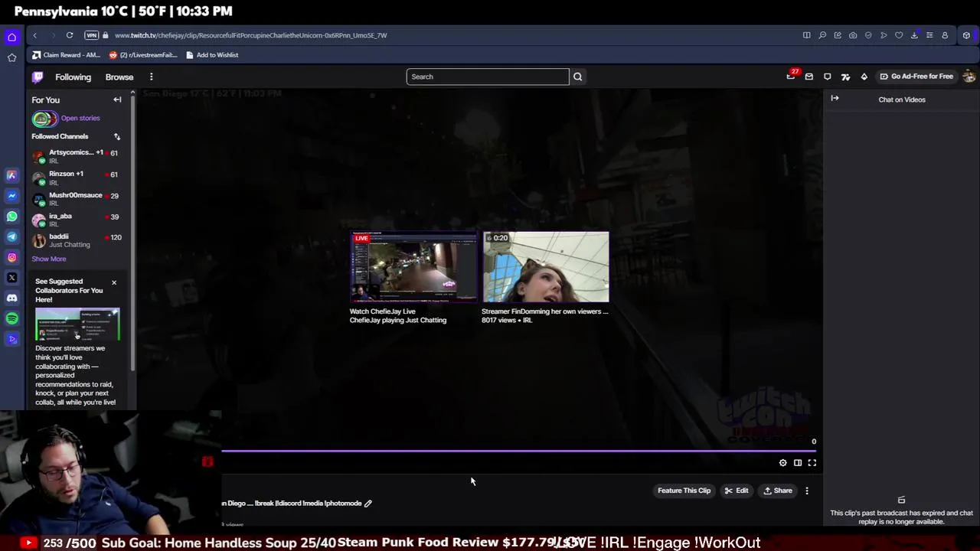This screenshot has height=551, width=980.
Task: Toggle theatre mode on the player
Action: pos(798,463)
